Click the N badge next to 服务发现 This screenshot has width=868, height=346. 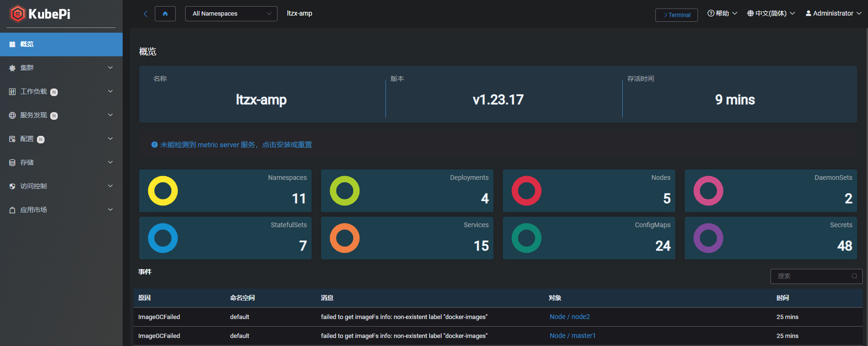(54, 116)
